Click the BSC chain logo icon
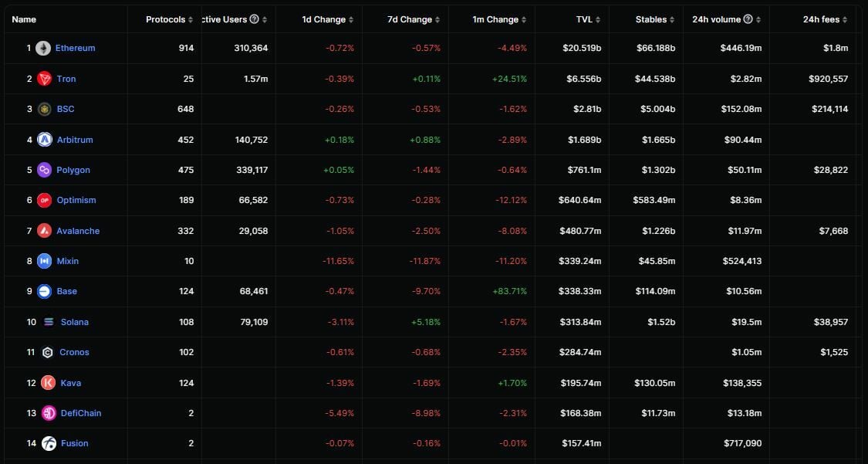The width and height of the screenshot is (868, 464). 45,109
